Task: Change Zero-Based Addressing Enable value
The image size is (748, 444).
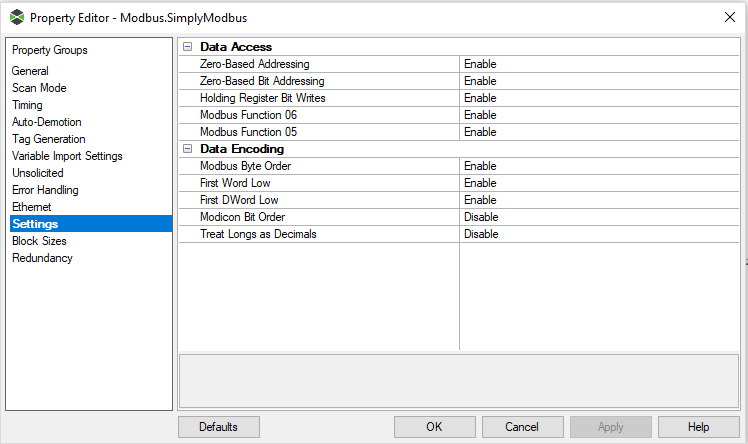Action: click(x=599, y=64)
